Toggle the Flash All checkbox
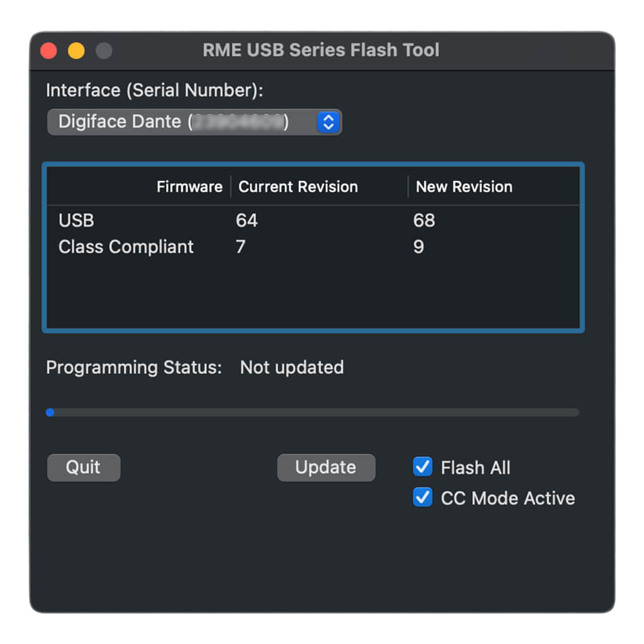The height and width of the screenshot is (644, 644). tap(422, 467)
